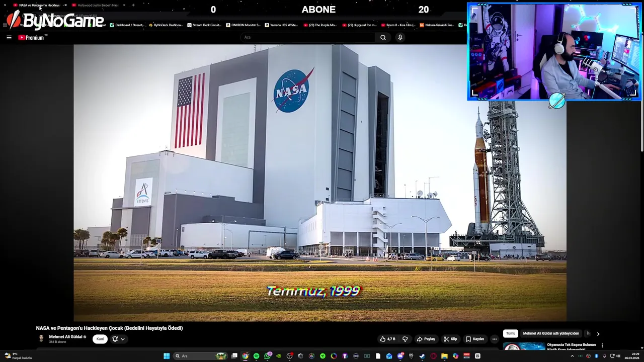Switch to 'Hollywood Justin Bieber'i' browser tab
The width and height of the screenshot is (644, 362).
[x=98, y=5]
